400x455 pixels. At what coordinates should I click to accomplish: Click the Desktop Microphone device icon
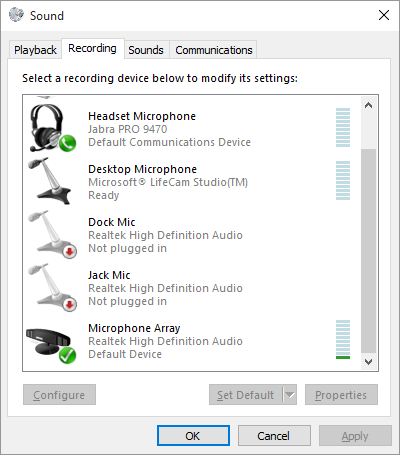point(50,181)
